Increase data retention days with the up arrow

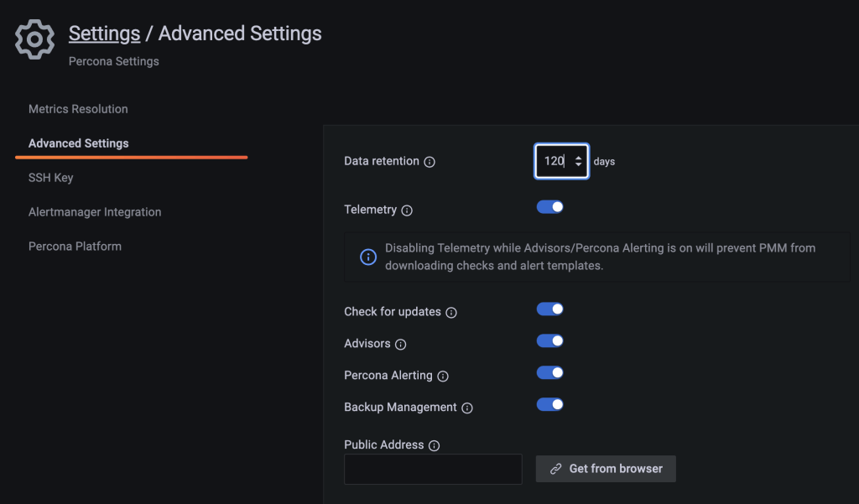(578, 157)
